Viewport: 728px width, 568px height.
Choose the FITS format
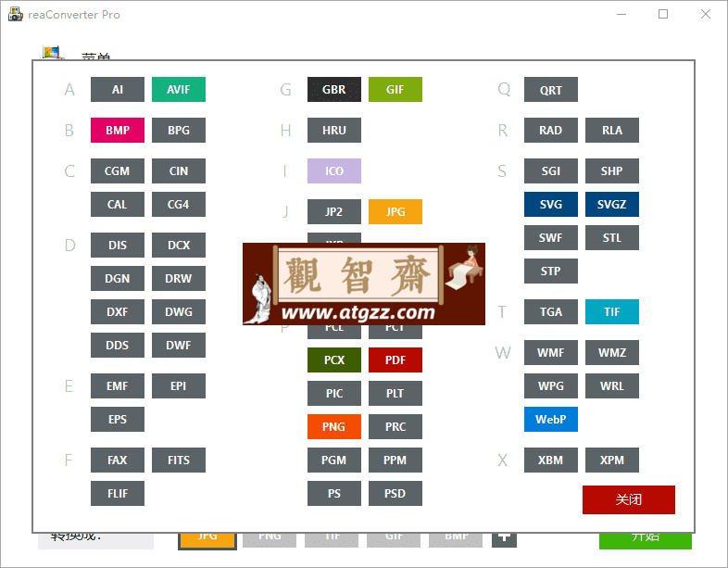(x=179, y=461)
